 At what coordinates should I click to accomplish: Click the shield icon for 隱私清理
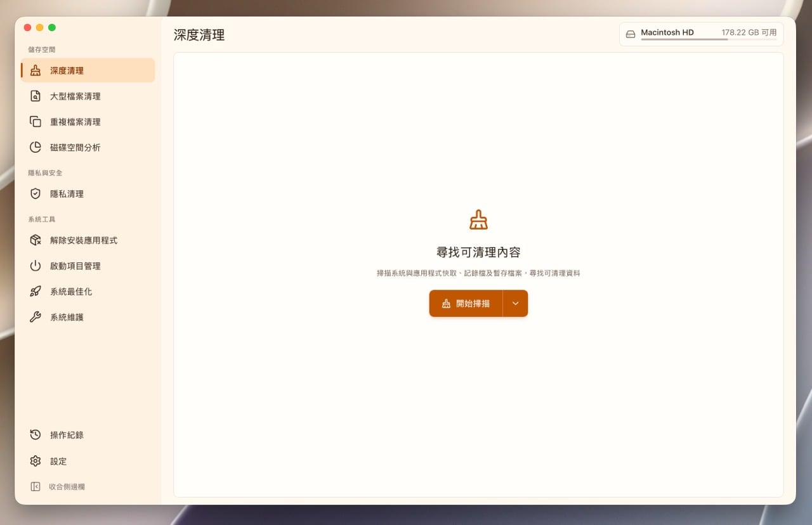click(36, 193)
